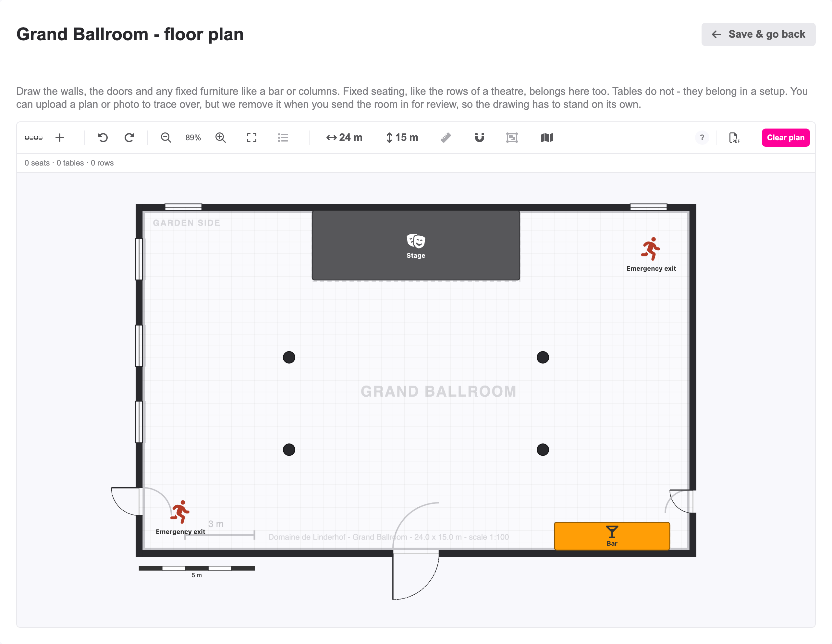Click Save & go back
This screenshot has height=644, width=832.
click(758, 34)
